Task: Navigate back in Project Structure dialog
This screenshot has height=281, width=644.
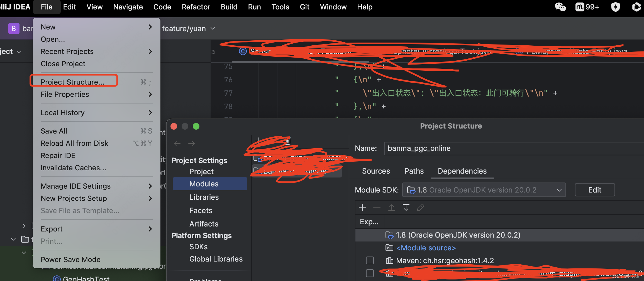Action: click(177, 144)
